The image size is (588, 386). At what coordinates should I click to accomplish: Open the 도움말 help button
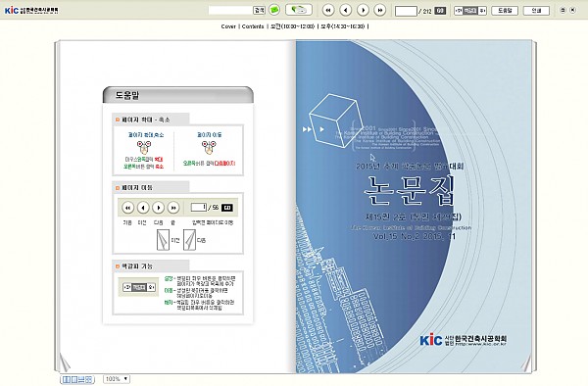pos(505,11)
